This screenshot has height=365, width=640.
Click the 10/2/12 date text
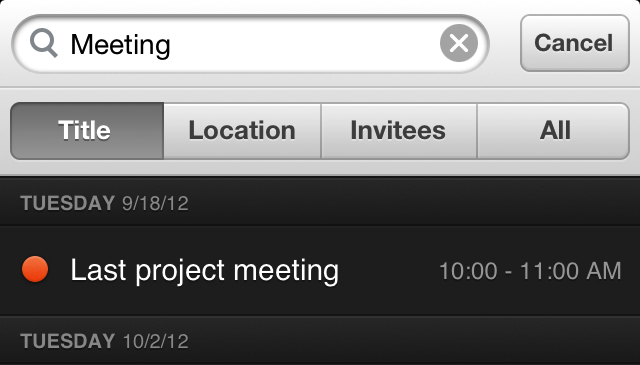(156, 341)
